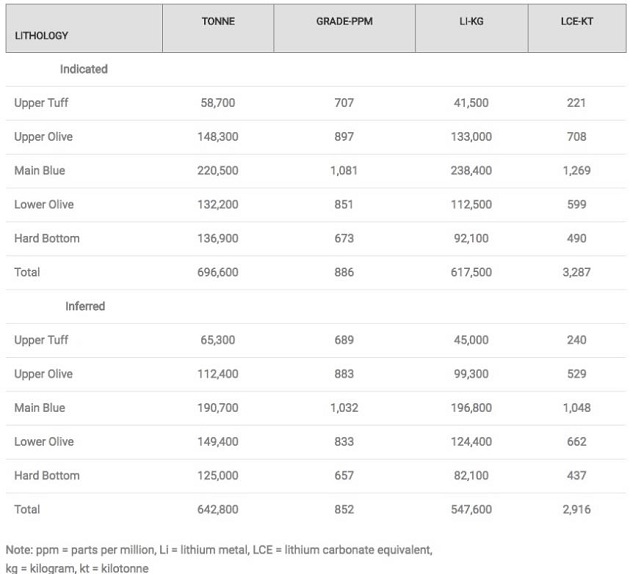Select the Inferred total 2,916 cell
Screen dimensions: 630x574
point(576,509)
